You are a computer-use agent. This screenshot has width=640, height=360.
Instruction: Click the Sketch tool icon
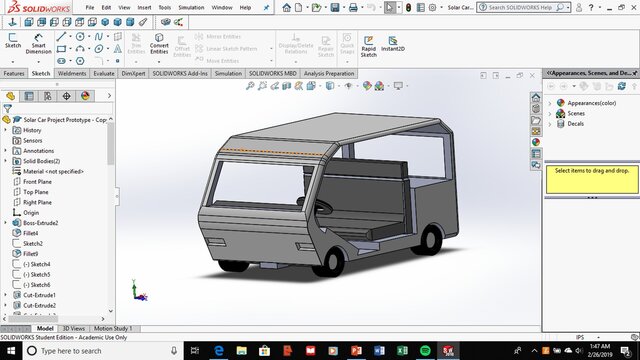[x=13, y=41]
